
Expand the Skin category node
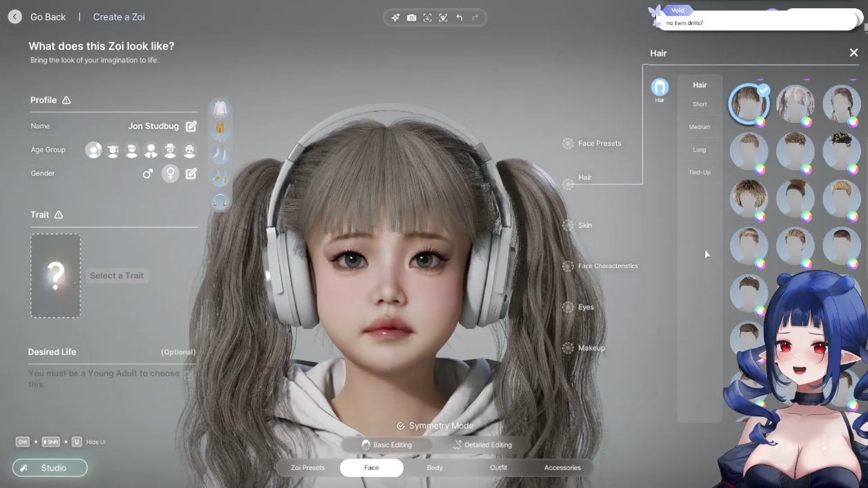pos(568,225)
